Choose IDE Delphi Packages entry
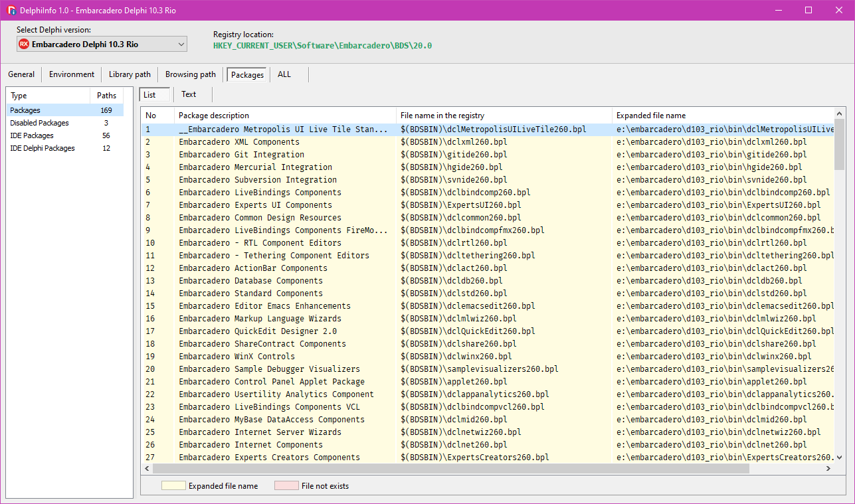 (43, 148)
